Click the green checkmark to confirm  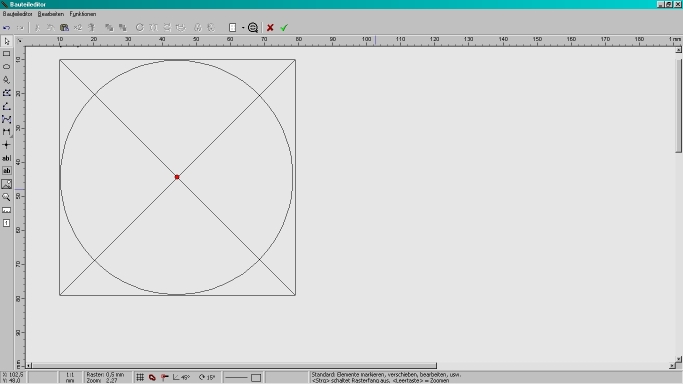point(284,27)
